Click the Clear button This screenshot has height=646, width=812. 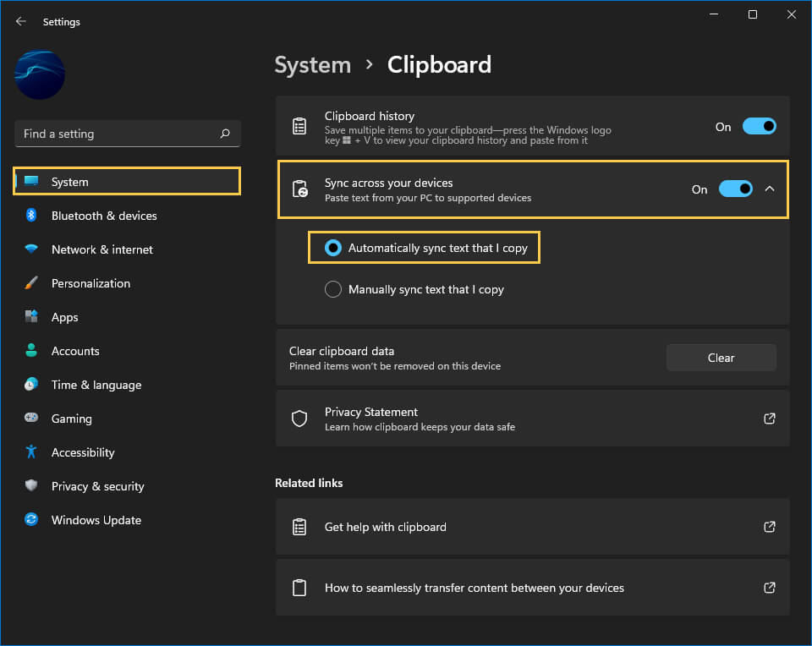(x=721, y=358)
